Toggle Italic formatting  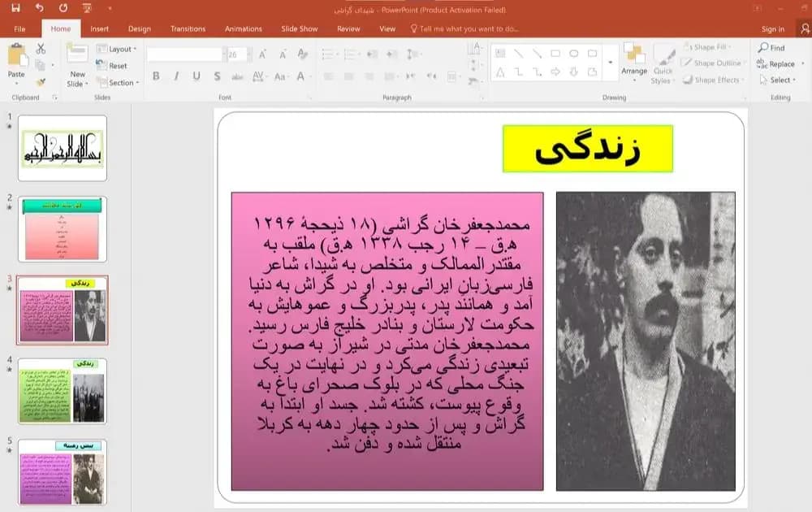[x=176, y=76]
